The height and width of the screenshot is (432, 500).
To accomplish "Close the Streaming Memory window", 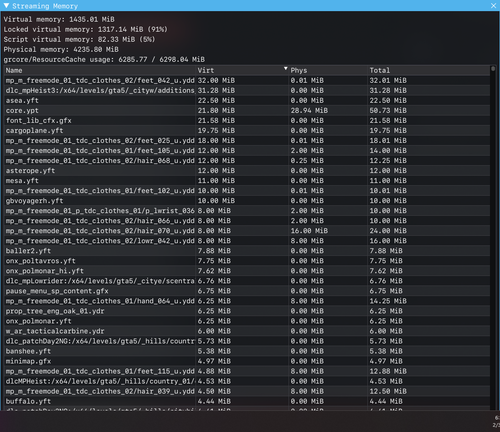I will click(x=494, y=6).
